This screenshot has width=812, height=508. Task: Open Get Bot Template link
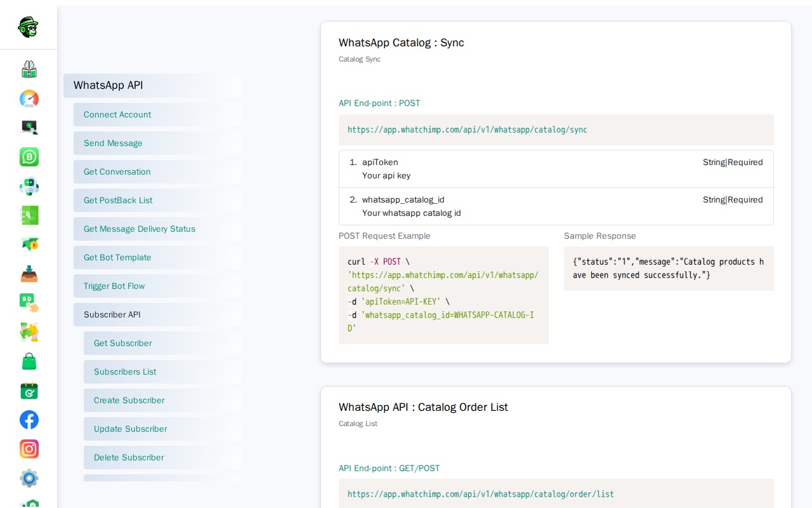coord(157,258)
